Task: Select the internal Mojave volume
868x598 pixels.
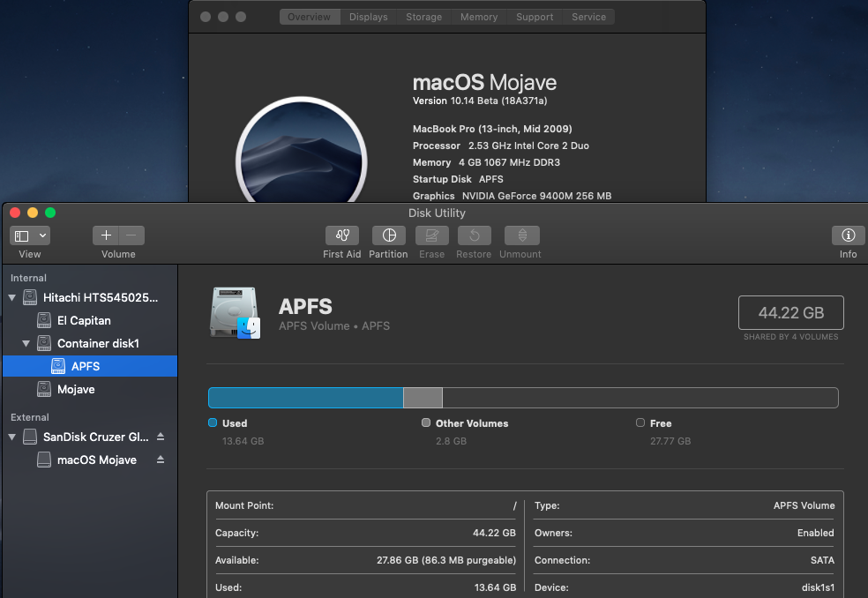Action: click(76, 389)
